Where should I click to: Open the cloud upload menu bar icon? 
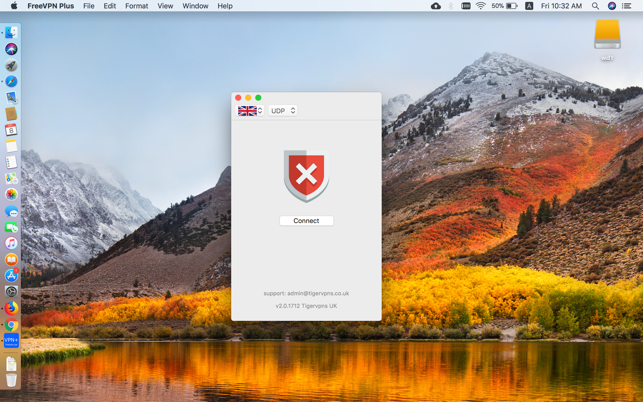pyautogui.click(x=435, y=6)
